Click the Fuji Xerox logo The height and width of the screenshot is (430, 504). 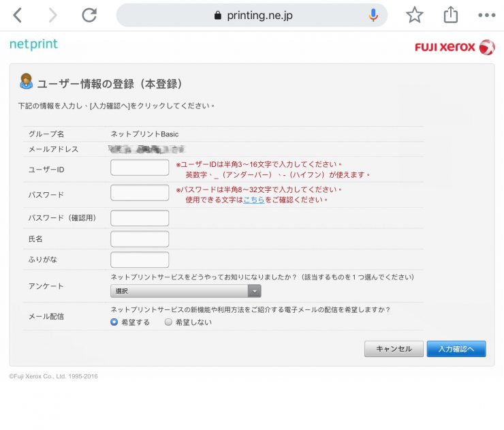454,47
